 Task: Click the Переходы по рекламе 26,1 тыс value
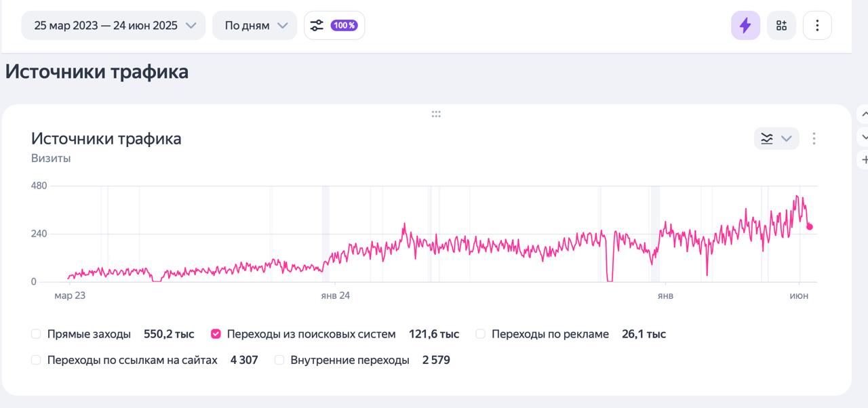pyautogui.click(x=643, y=333)
